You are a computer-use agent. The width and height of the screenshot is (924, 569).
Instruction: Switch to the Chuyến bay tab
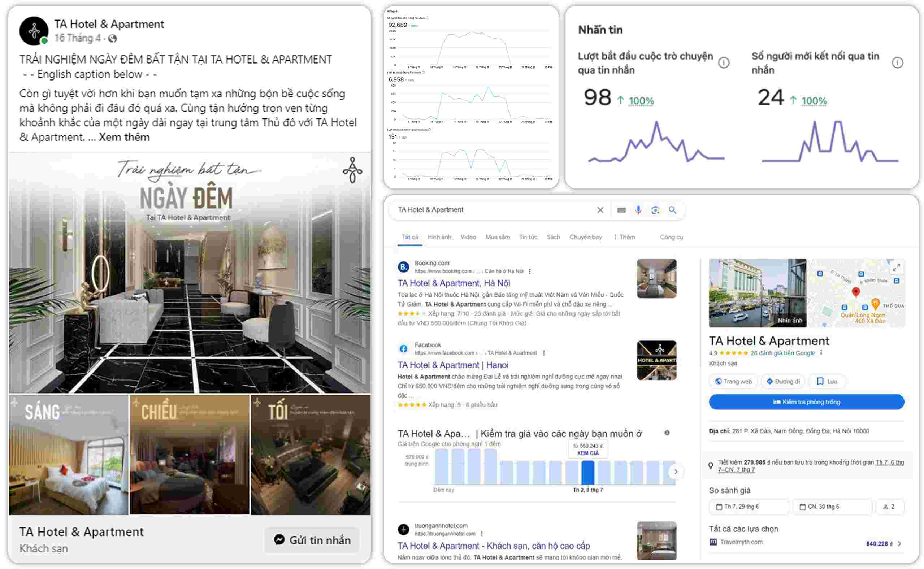point(585,237)
